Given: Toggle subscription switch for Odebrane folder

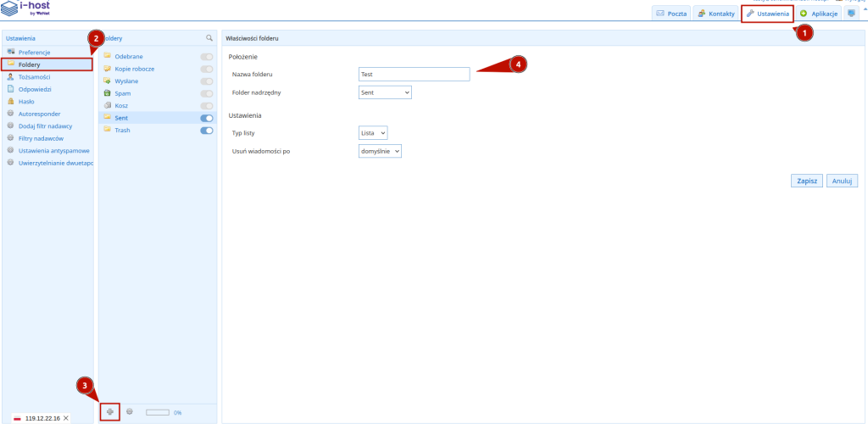Looking at the screenshot, I should click(206, 56).
